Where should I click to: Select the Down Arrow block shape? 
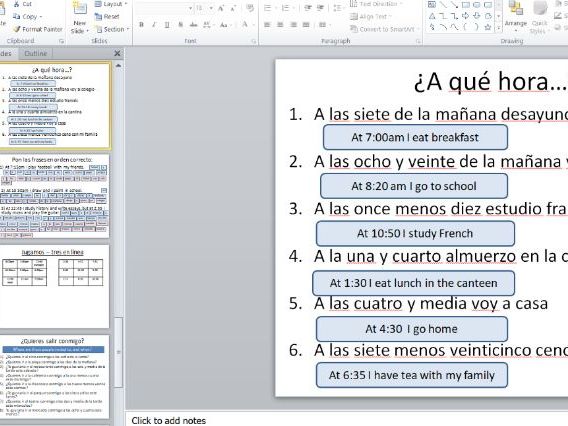[477, 16]
